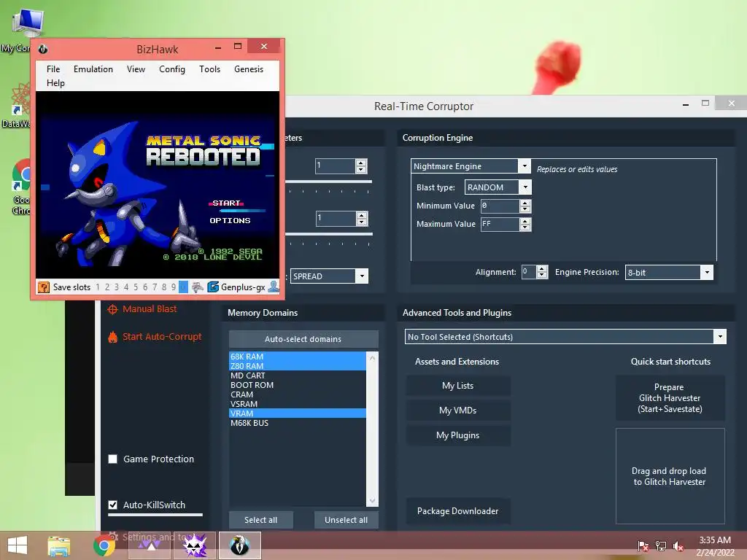
Task: Select M68K BUS in Memory Domains list
Action: [x=298, y=423]
